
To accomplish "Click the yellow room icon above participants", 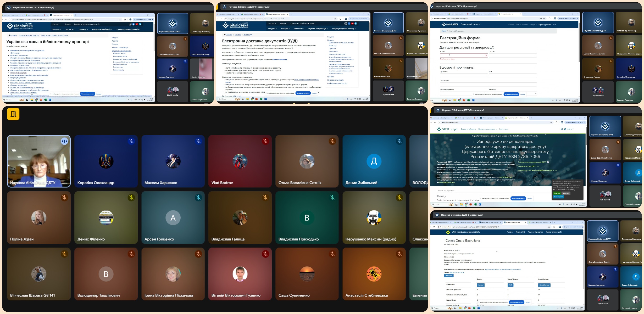I will pos(13,114).
